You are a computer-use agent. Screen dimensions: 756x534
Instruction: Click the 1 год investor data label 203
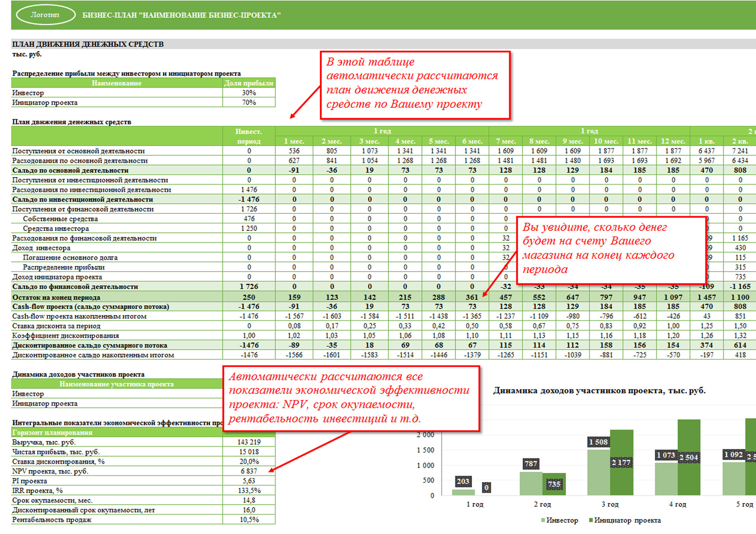tap(463, 481)
